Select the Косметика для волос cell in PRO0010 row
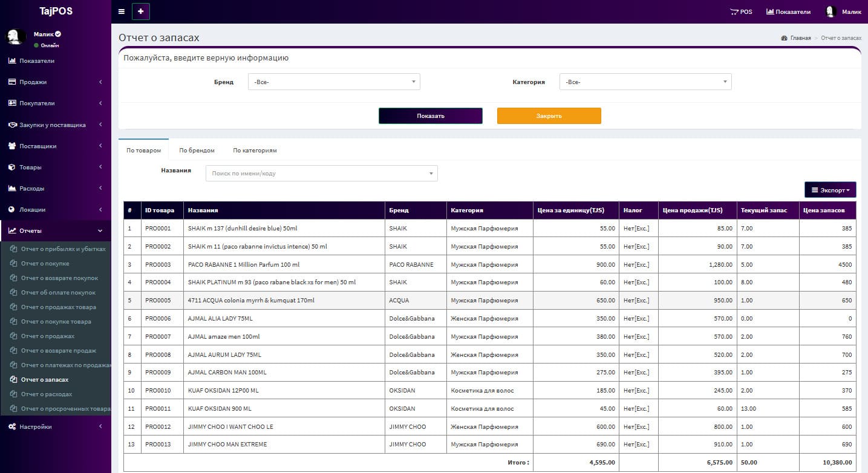This screenshot has height=473, width=868. coord(490,391)
